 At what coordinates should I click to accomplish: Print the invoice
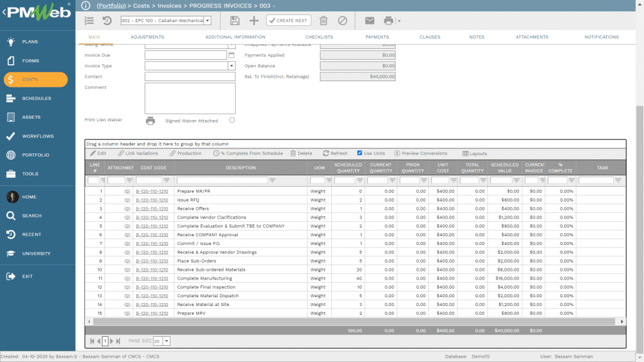388,21
